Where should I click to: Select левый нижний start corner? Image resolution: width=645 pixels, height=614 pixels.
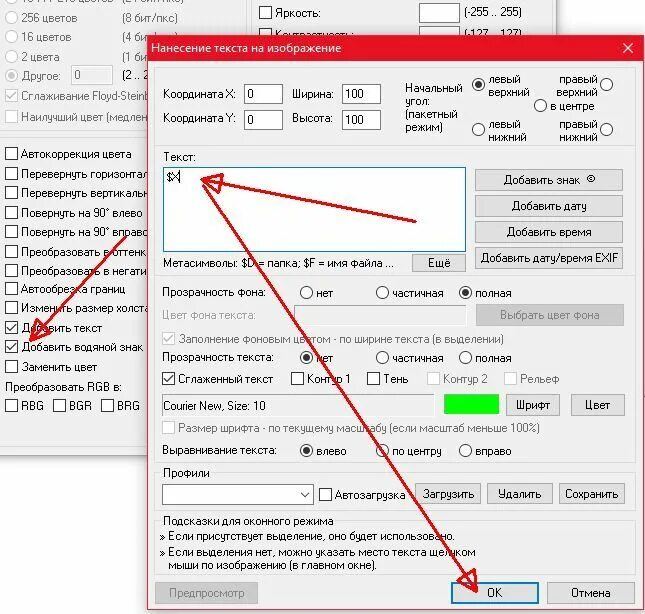[478, 130]
